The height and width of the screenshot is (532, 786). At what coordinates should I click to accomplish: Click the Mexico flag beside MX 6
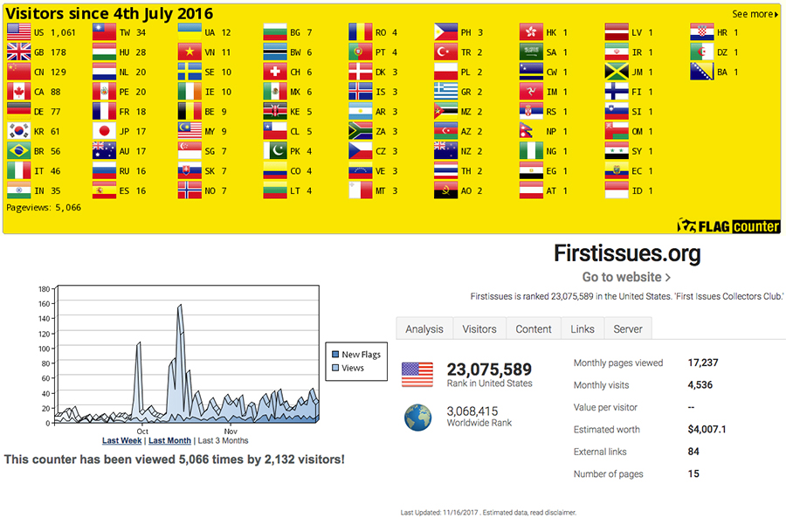tap(275, 91)
